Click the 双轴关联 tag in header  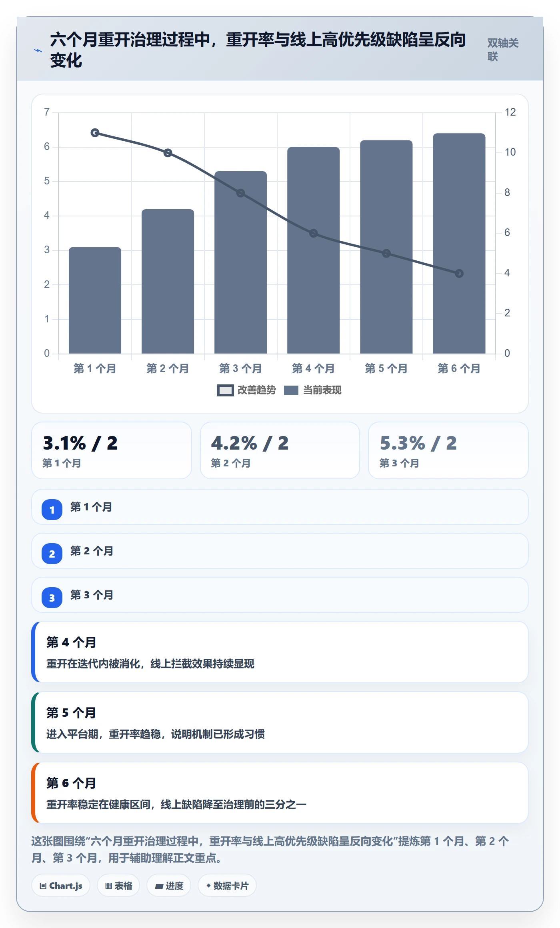pos(503,50)
